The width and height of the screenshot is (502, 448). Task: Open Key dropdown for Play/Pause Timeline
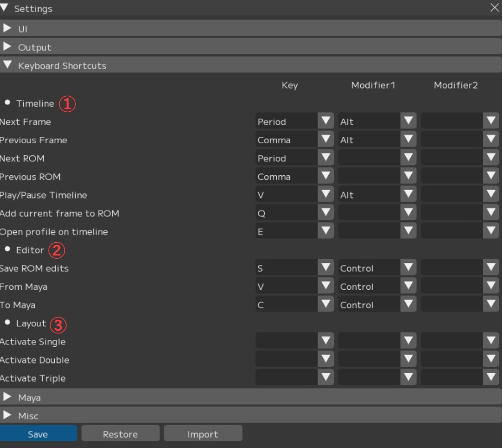pos(326,195)
